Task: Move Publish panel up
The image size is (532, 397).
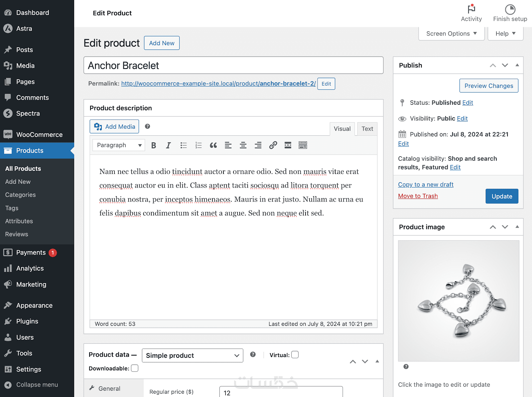Action: 493,65
